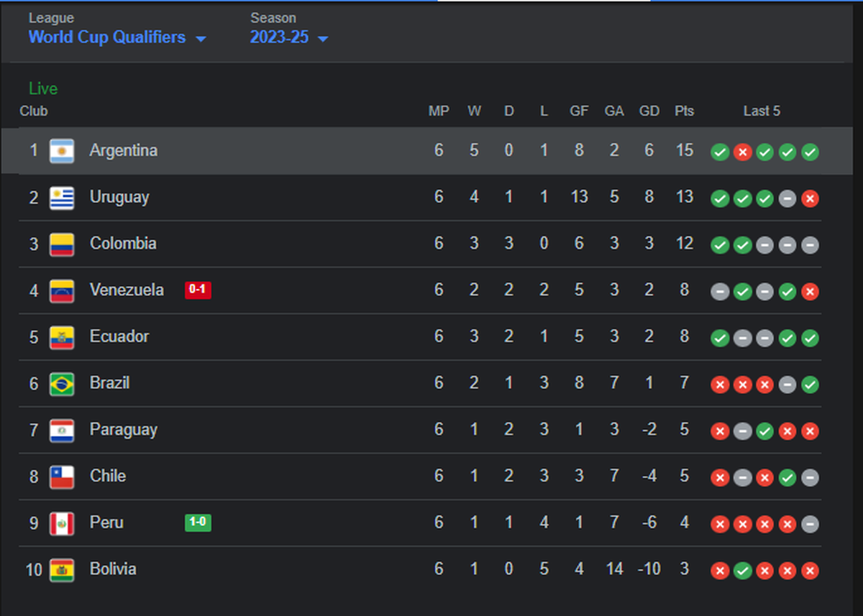The height and width of the screenshot is (616, 863).
Task: Click the Chile flag icon
Action: point(62,477)
